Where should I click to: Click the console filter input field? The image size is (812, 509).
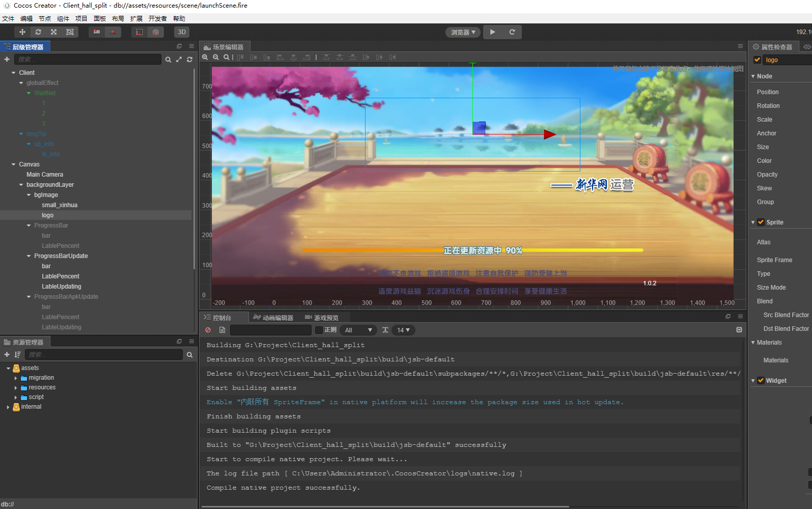(x=270, y=330)
